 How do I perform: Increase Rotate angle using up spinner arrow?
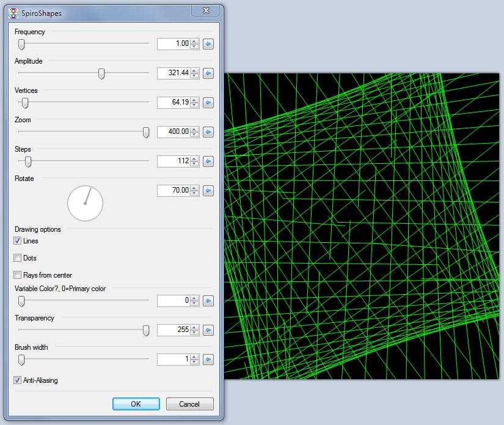194,188
